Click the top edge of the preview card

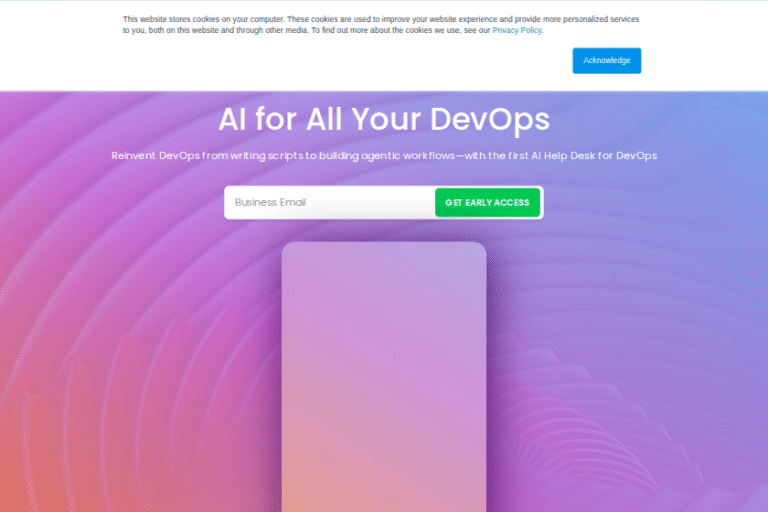383,244
